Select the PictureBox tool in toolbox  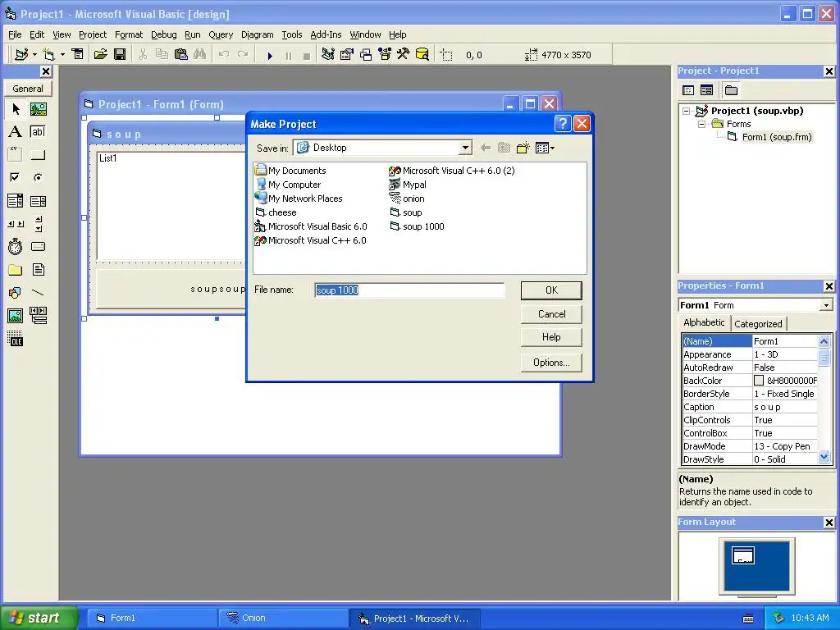[x=38, y=109]
